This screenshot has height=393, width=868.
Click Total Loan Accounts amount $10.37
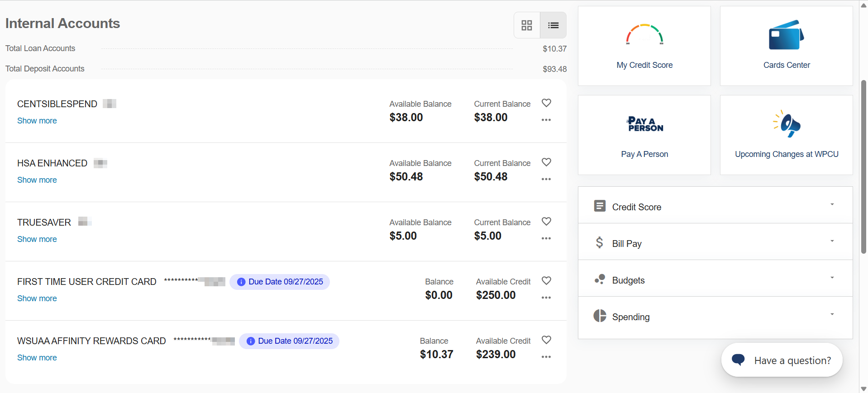coord(554,49)
